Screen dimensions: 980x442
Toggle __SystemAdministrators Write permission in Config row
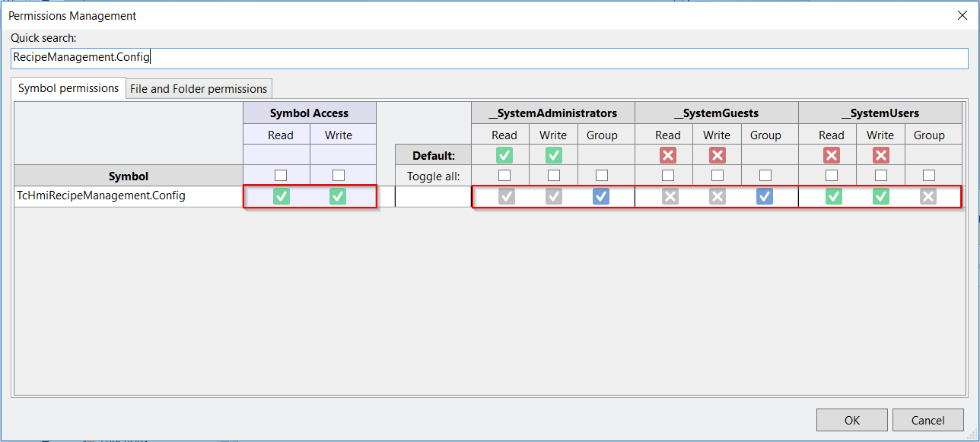click(554, 196)
